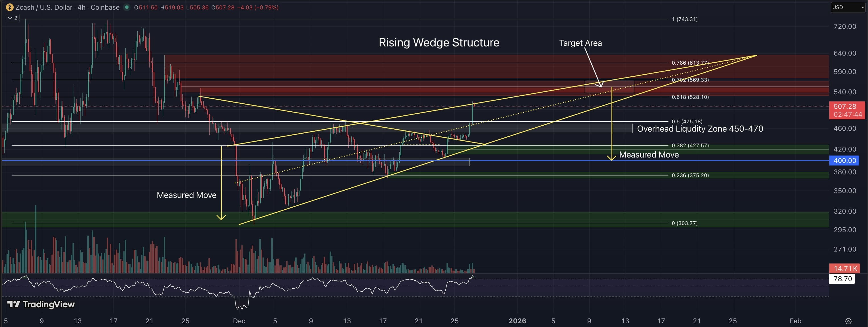
Task: Select the Overhead Liquidity Zone 450-470 label
Action: point(700,128)
